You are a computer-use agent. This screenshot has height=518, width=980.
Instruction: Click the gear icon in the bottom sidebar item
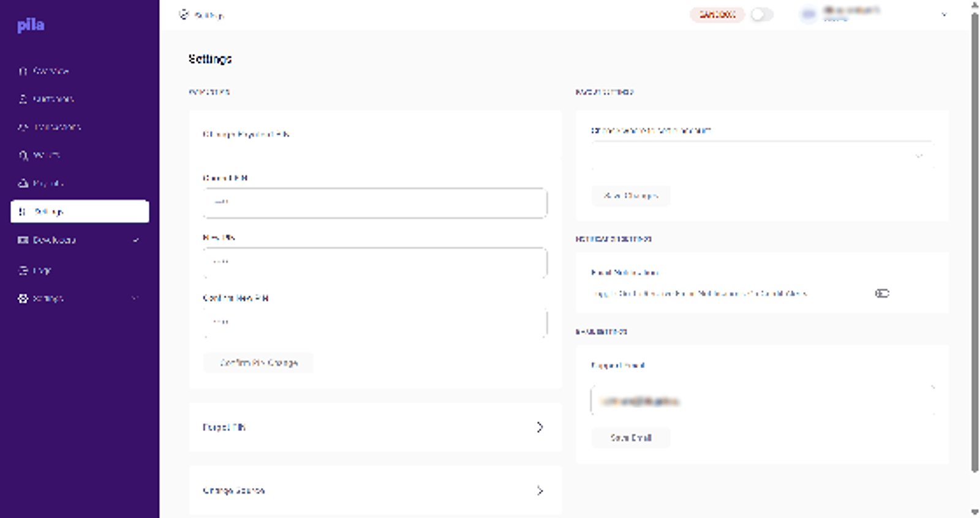click(23, 298)
